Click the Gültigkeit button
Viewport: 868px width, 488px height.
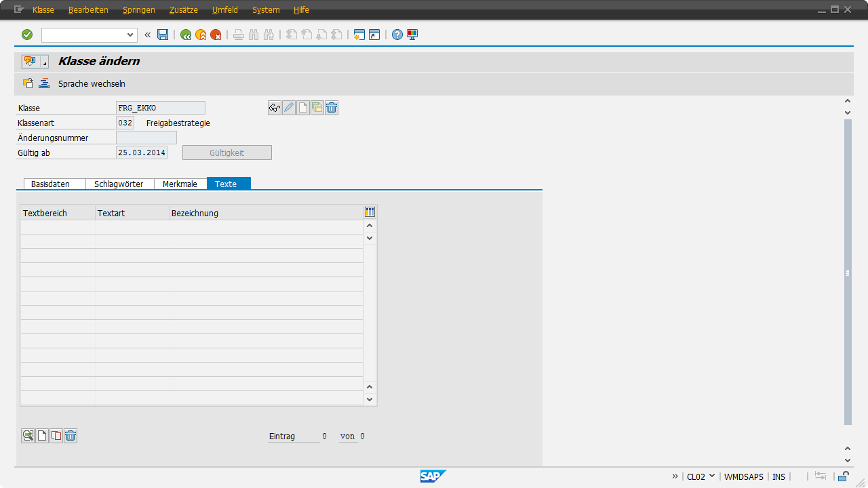pyautogui.click(x=226, y=152)
